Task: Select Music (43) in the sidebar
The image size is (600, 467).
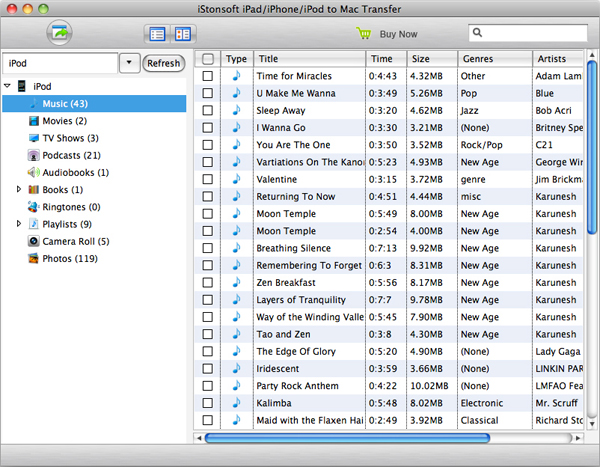Action: pyautogui.click(x=94, y=104)
